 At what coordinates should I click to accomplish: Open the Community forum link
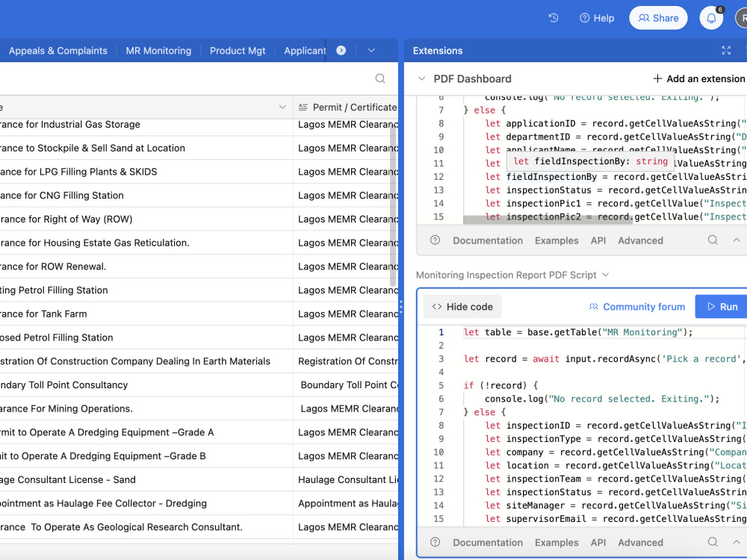[x=637, y=307]
